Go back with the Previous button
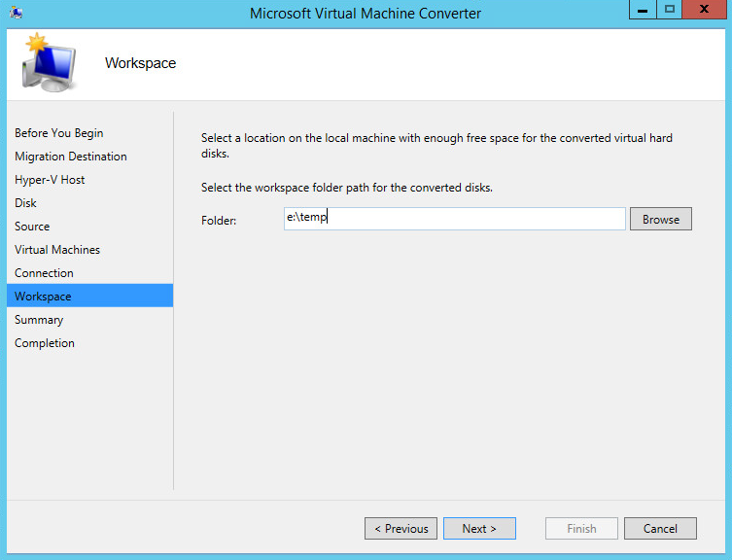 401,528
